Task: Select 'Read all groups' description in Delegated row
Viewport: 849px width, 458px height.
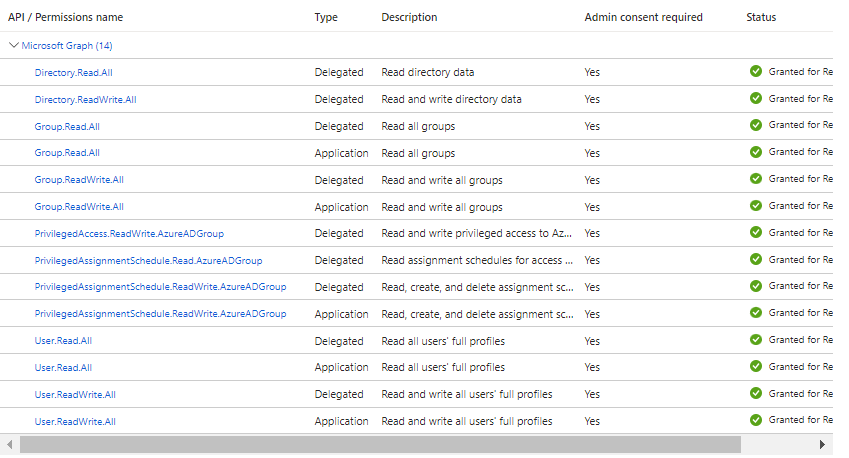Action: pyautogui.click(x=418, y=127)
